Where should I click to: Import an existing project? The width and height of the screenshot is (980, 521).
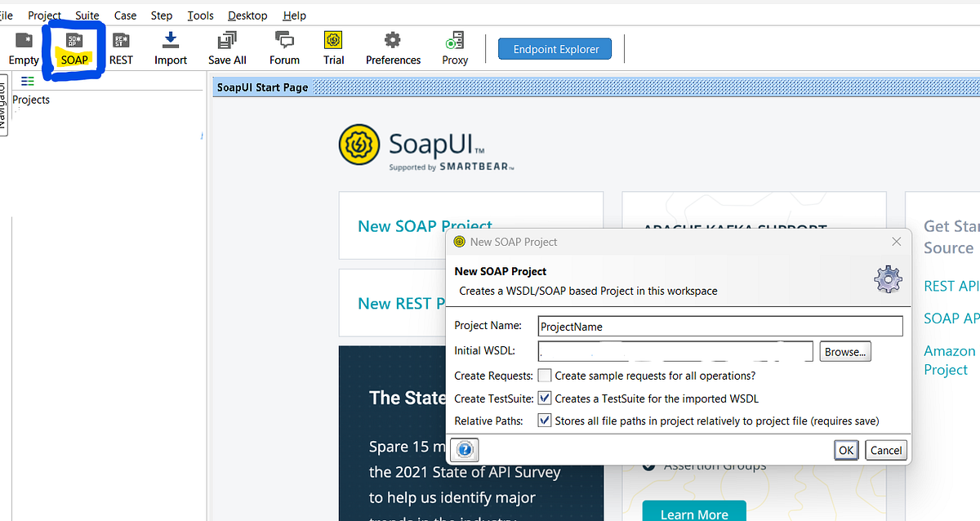pos(170,47)
